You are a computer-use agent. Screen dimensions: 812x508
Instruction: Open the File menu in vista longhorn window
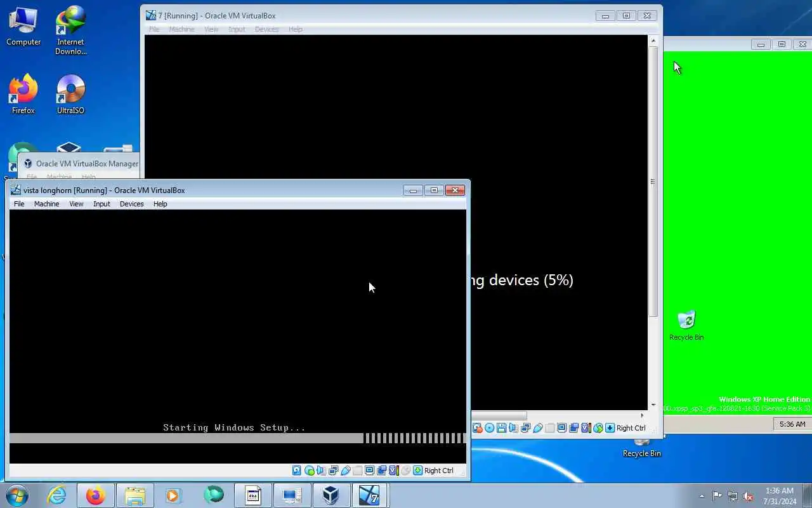click(x=19, y=204)
